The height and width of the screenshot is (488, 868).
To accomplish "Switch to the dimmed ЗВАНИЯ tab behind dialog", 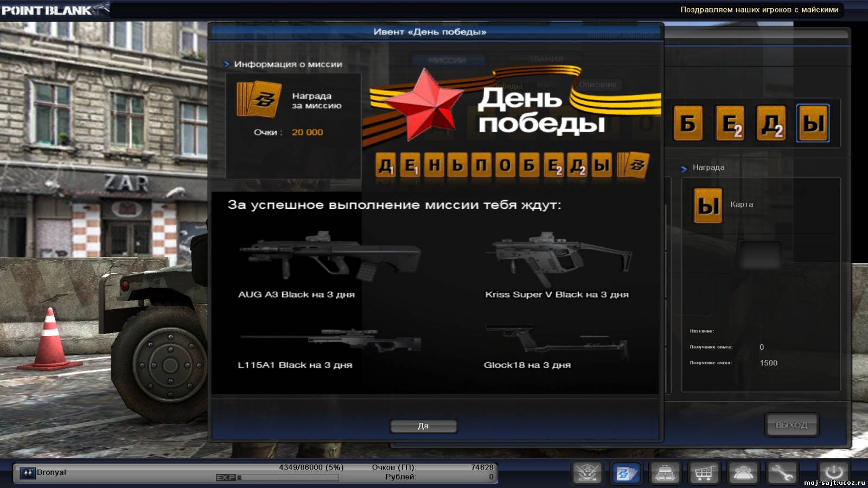I will (x=546, y=59).
